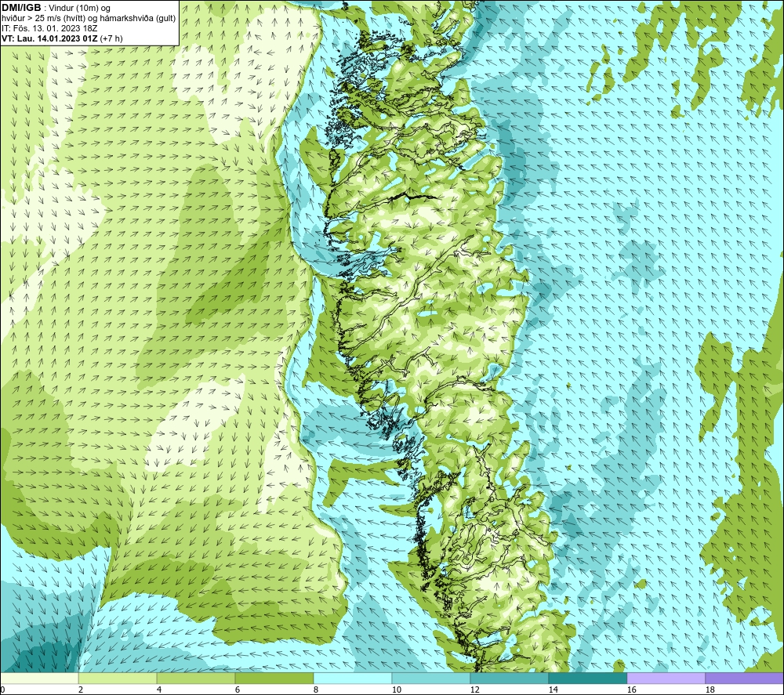Click the 'IT: Fös. 13. 01. 2023 18Z' line
Screen dimensions: 784x695
pos(49,28)
